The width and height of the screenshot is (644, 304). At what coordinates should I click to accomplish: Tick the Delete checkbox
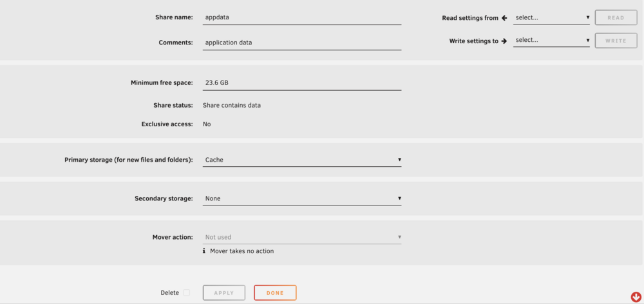187,292
